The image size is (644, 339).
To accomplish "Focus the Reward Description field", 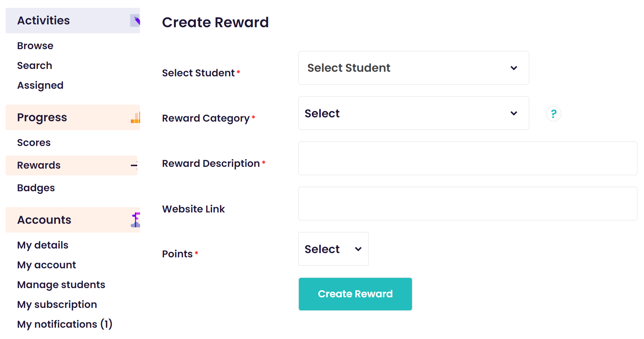I will 468,158.
